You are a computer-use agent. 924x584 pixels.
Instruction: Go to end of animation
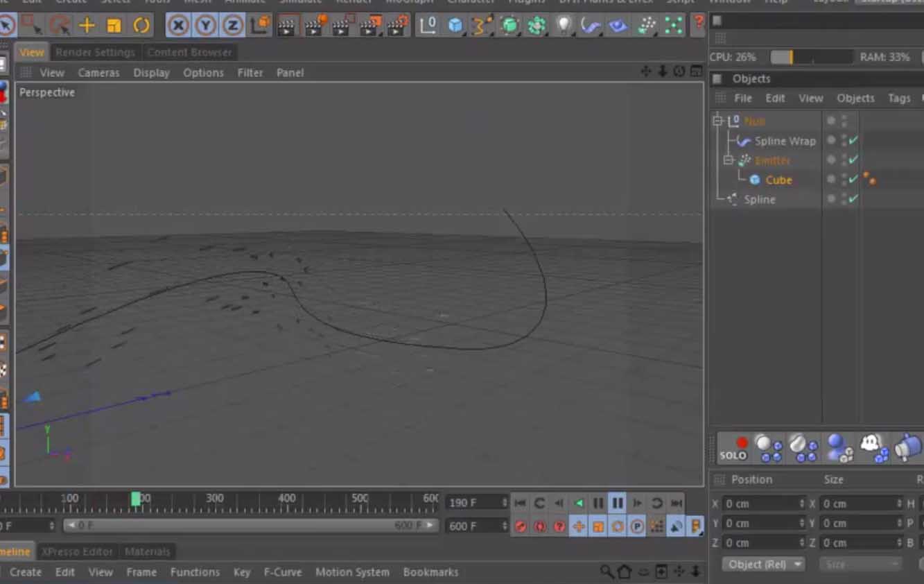(677, 503)
